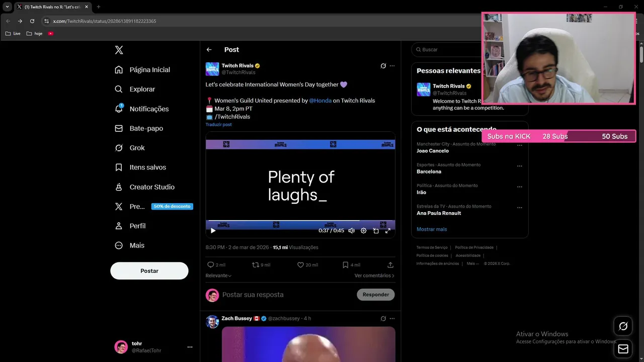Image resolution: width=644 pixels, height=362 pixels.
Task: Click the Responder button
Action: coord(376,295)
